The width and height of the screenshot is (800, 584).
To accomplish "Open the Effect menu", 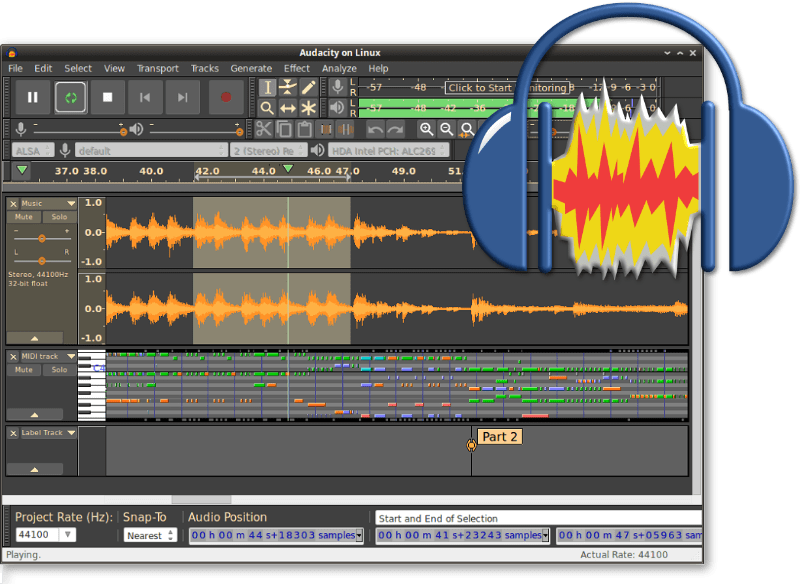I will 297,68.
